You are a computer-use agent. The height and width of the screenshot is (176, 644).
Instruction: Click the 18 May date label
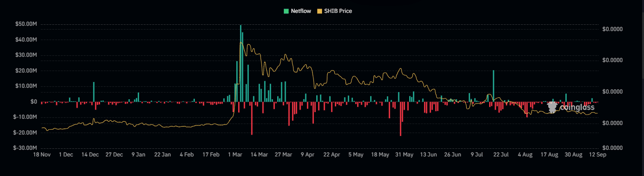pyautogui.click(x=380, y=155)
